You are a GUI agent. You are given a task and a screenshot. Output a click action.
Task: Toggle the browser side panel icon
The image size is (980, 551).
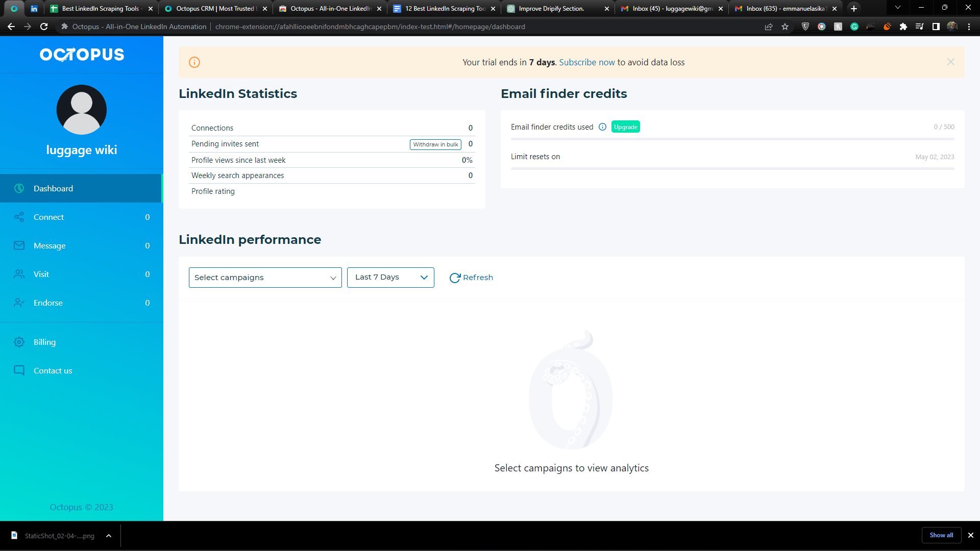click(x=936, y=27)
